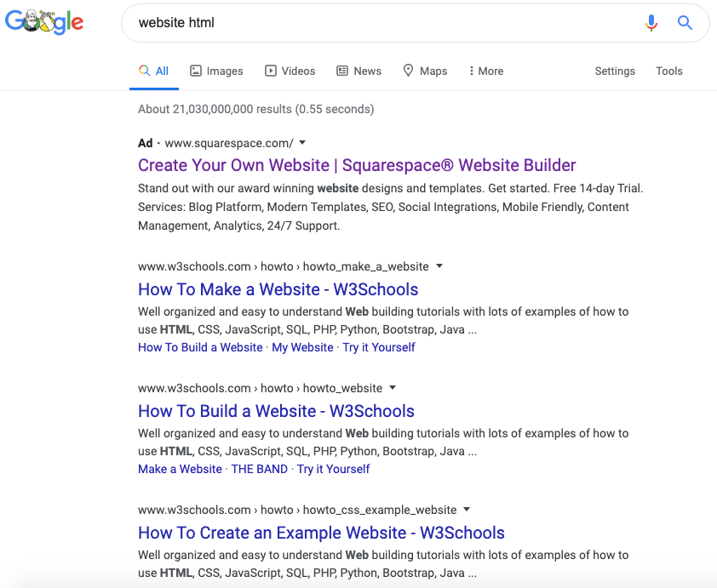This screenshot has height=588, width=717.
Task: Expand dropdown arrow beside squarespace.com ad URL
Action: click(x=302, y=143)
